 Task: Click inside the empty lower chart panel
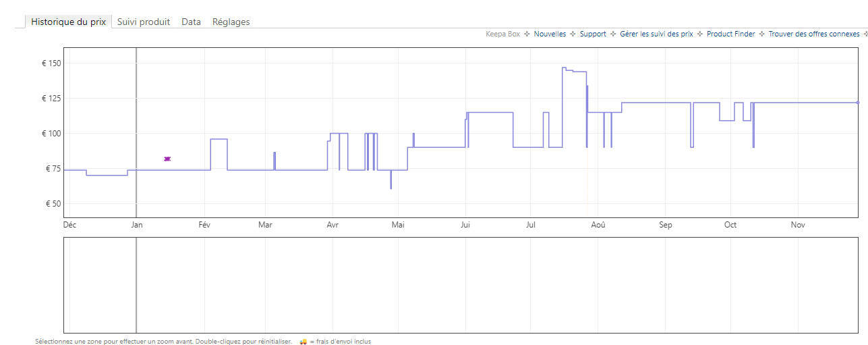pos(461,285)
